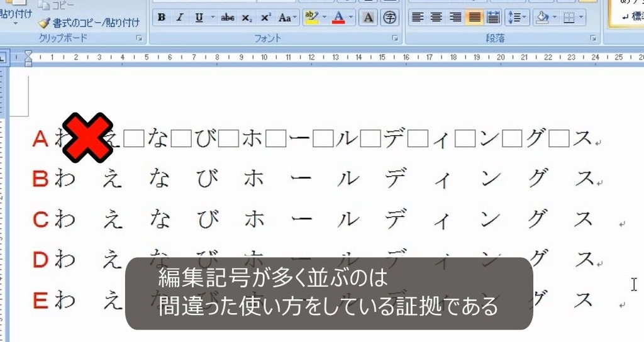Open underline style dropdown arrow
The image size is (644, 342).
[213, 17]
